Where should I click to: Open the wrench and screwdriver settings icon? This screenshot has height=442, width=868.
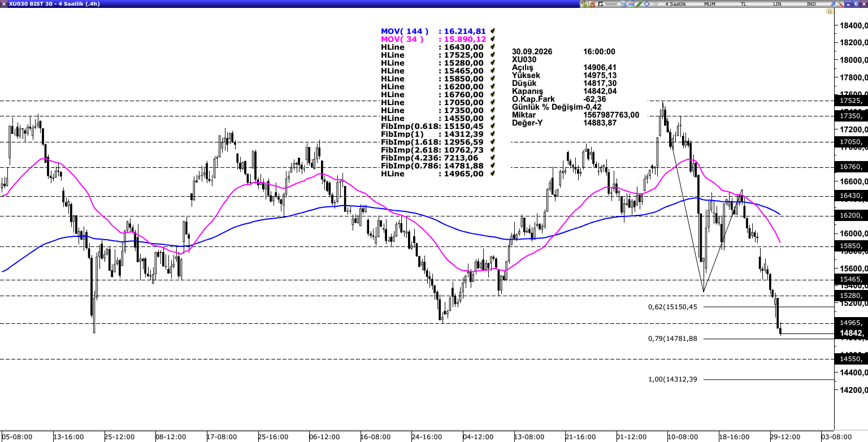(840, 4)
